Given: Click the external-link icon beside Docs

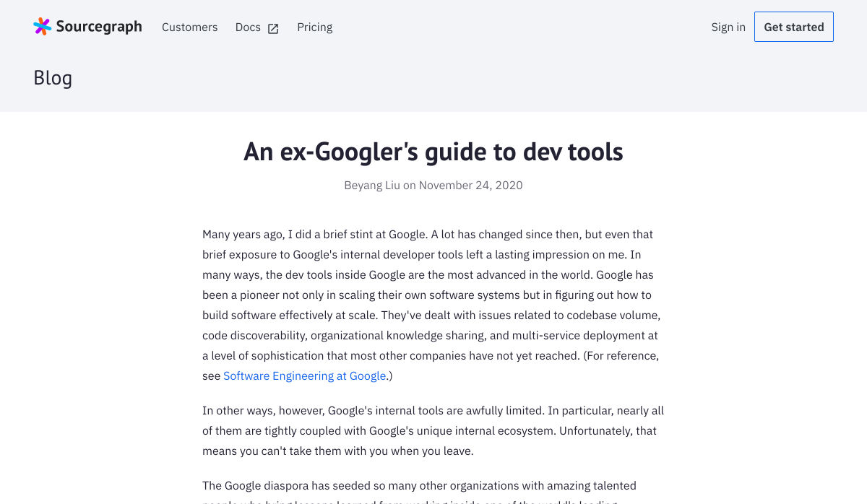Looking at the screenshot, I should pyautogui.click(x=273, y=28).
